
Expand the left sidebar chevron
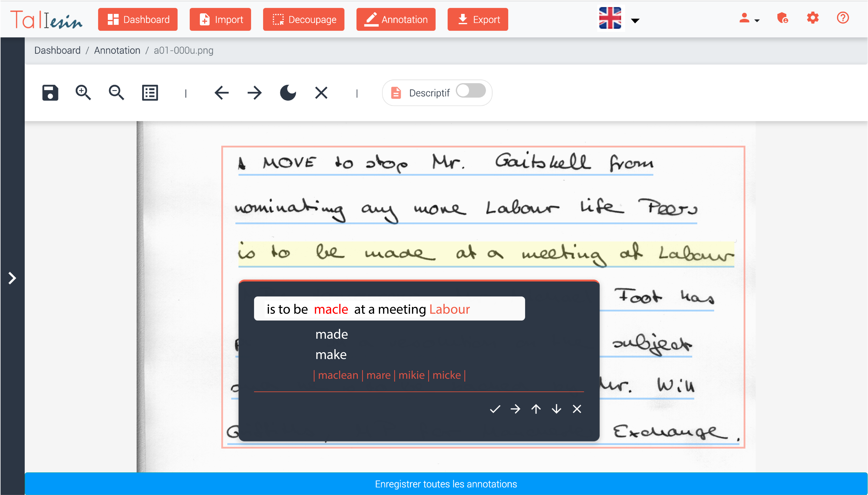tap(12, 278)
